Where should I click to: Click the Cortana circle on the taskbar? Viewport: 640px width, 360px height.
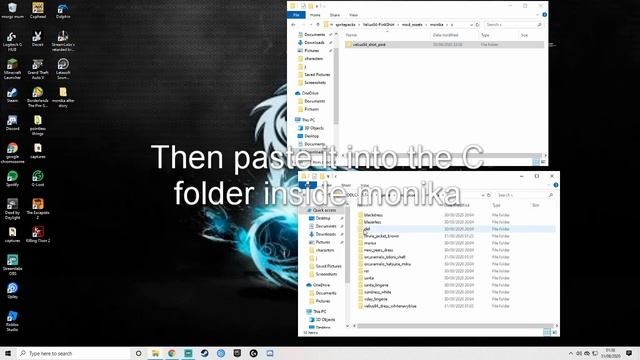tap(138, 353)
